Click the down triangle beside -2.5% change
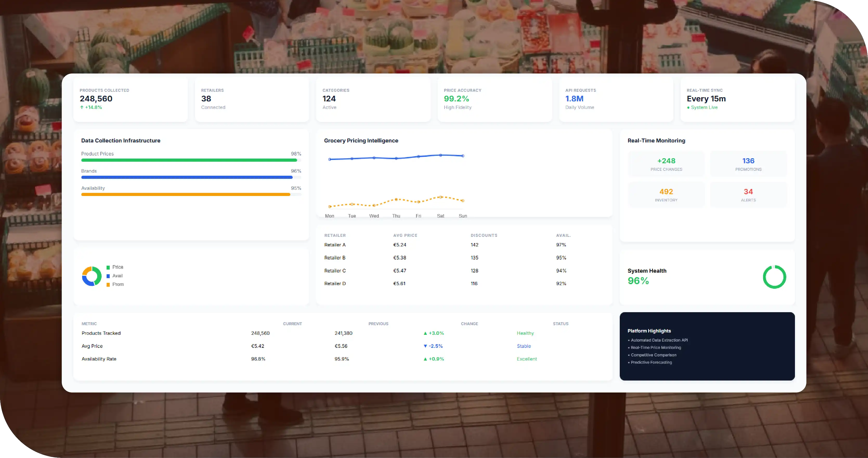868x458 pixels. [425, 346]
